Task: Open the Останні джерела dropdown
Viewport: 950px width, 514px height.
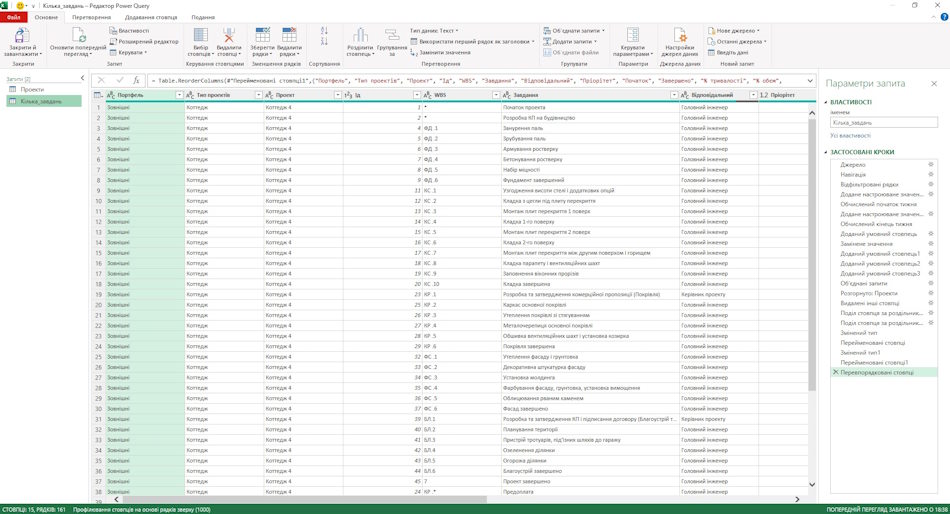Action: 737,41
